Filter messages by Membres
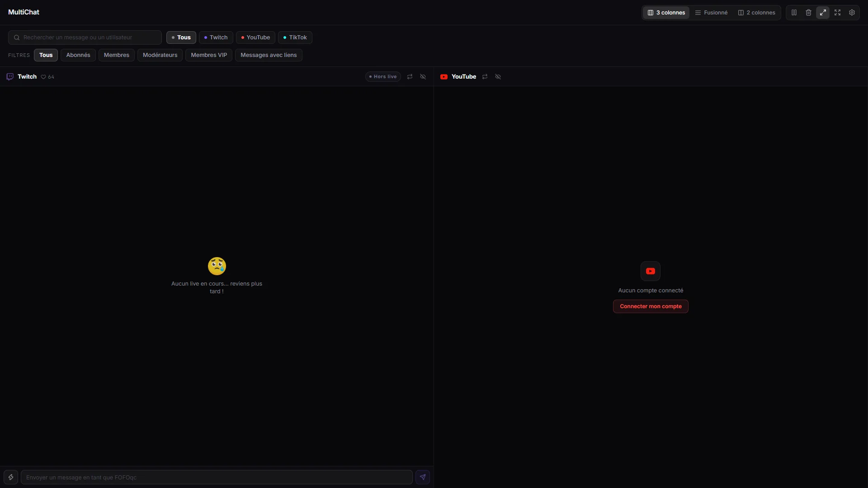 117,55
